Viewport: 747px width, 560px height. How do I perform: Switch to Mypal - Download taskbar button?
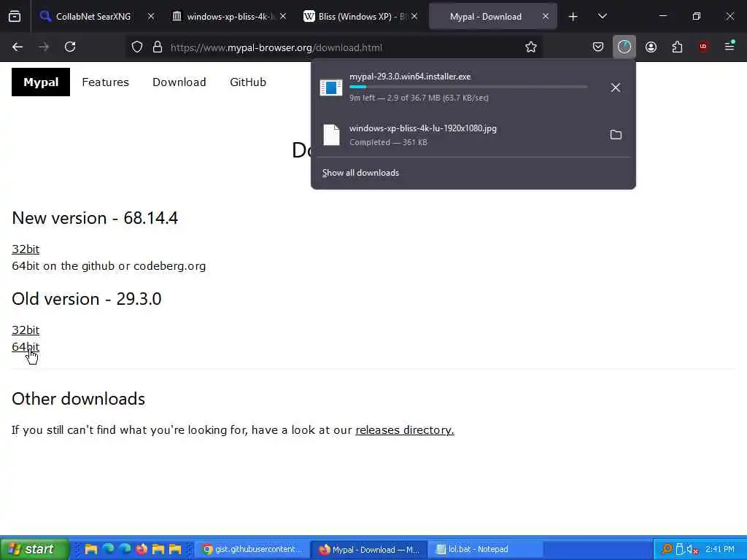coord(369,549)
